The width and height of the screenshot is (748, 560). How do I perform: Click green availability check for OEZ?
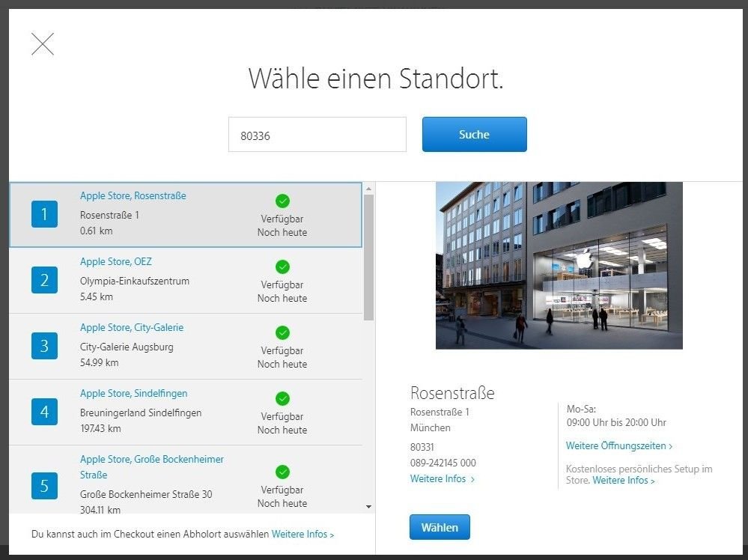pos(282,267)
